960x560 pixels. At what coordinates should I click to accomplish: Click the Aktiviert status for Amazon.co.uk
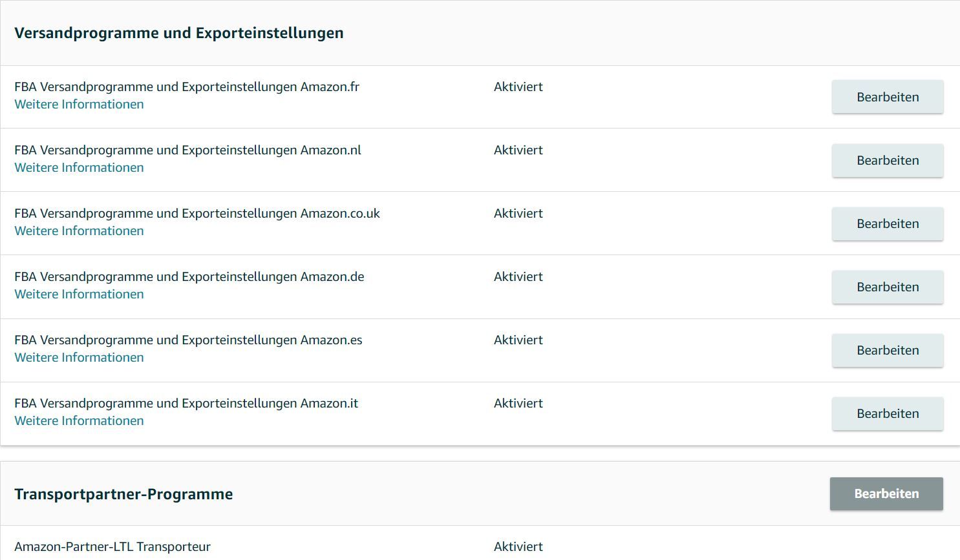518,213
